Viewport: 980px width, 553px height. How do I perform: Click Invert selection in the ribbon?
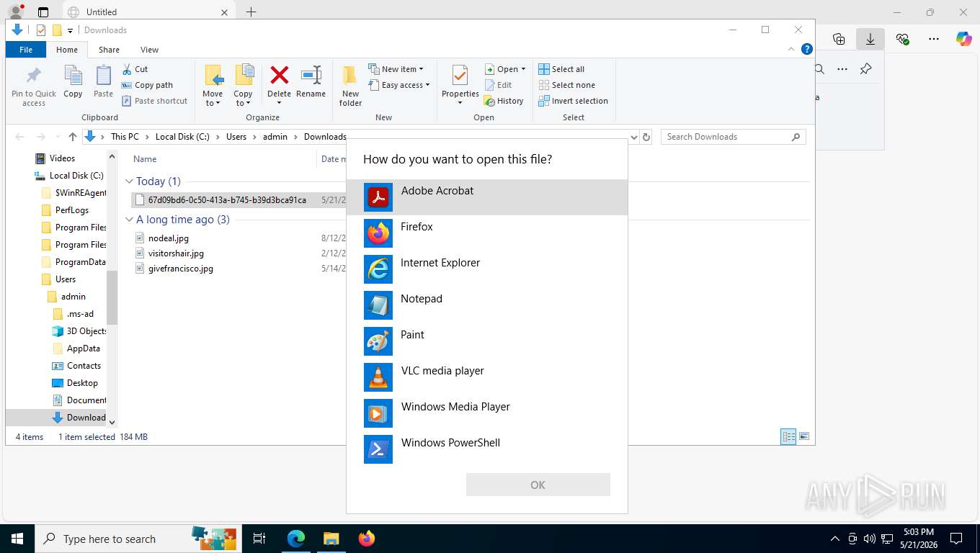(573, 101)
